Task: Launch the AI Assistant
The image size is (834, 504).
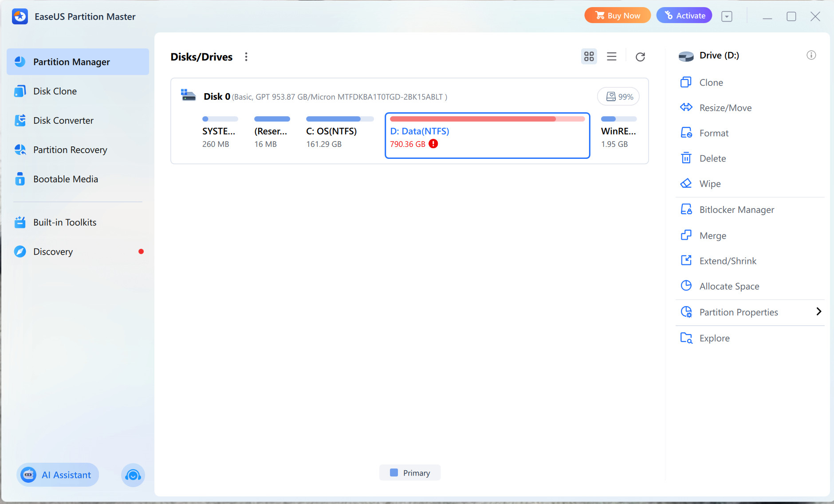Action: [x=58, y=475]
